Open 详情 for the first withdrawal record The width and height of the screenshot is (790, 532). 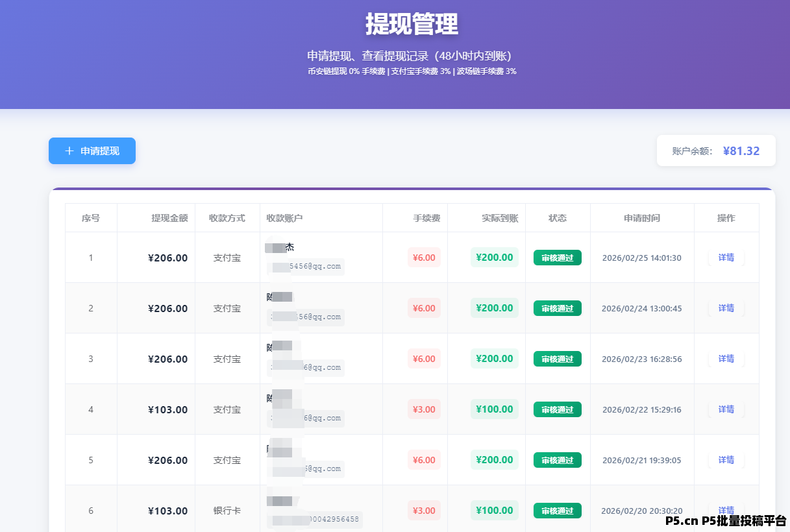point(726,258)
